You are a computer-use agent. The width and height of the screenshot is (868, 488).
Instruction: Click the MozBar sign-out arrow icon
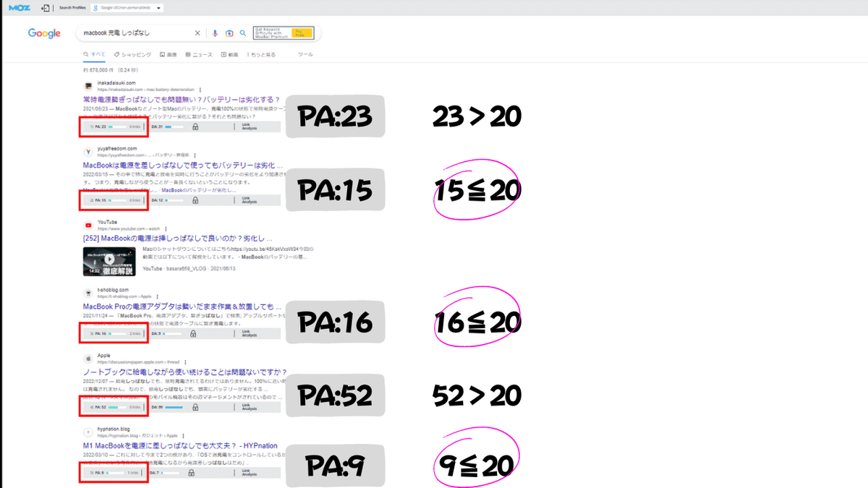[45, 8]
